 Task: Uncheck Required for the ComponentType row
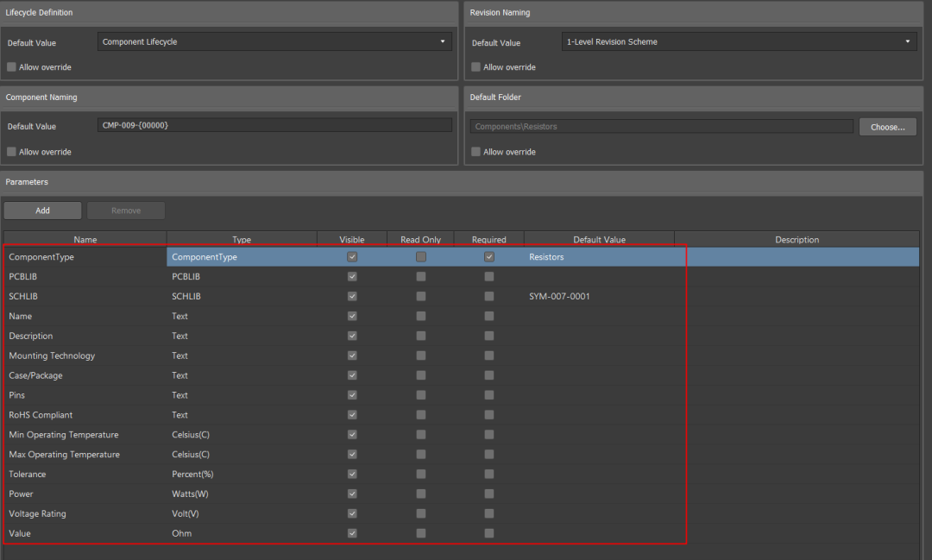489,257
